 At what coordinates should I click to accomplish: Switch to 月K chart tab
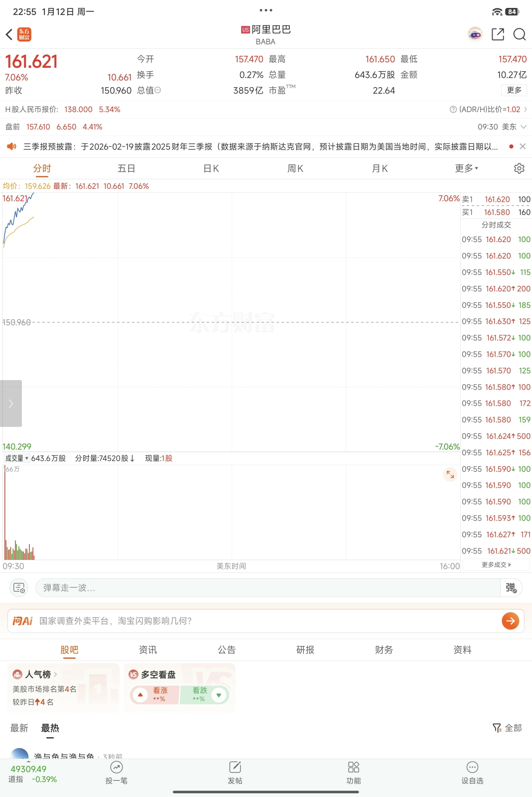tap(380, 168)
